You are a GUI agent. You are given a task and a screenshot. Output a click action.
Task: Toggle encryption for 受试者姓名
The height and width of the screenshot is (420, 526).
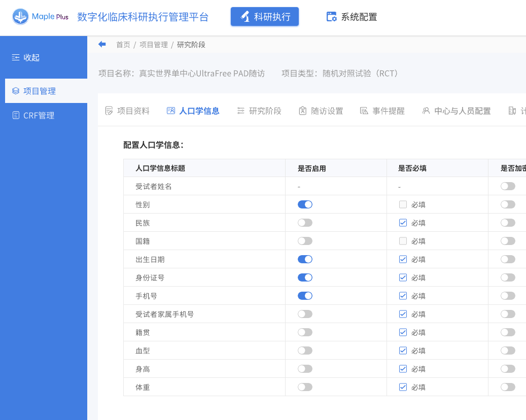click(x=507, y=186)
